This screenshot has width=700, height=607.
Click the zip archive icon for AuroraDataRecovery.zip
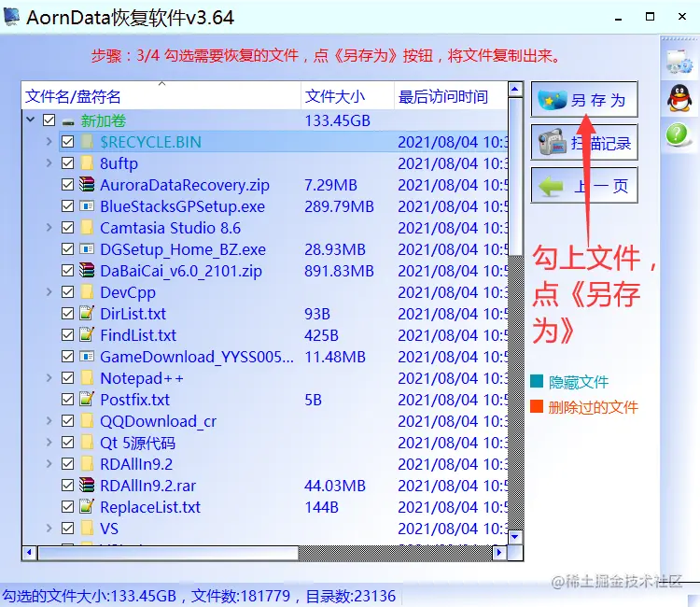87,185
